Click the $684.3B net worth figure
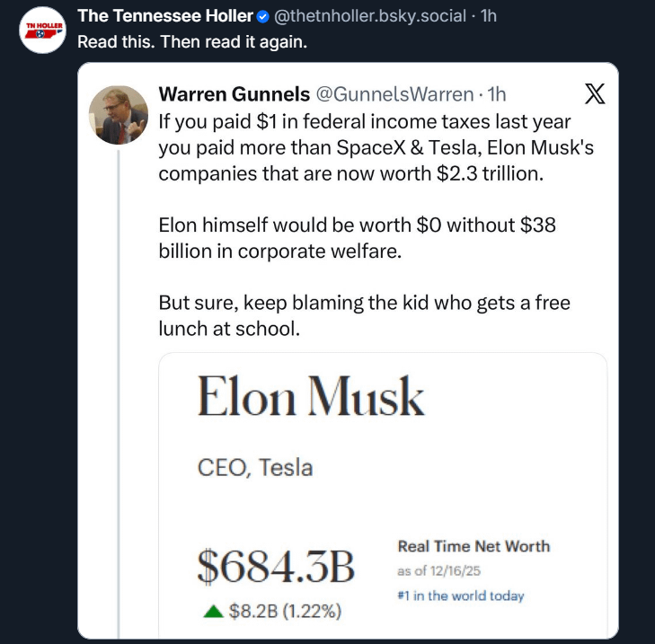This screenshot has width=655, height=644. tap(277, 566)
